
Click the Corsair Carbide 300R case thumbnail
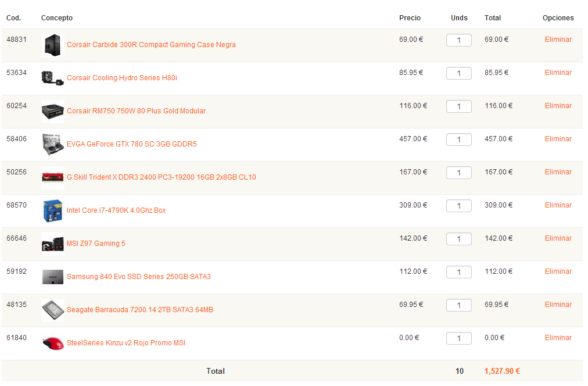pyautogui.click(x=53, y=45)
